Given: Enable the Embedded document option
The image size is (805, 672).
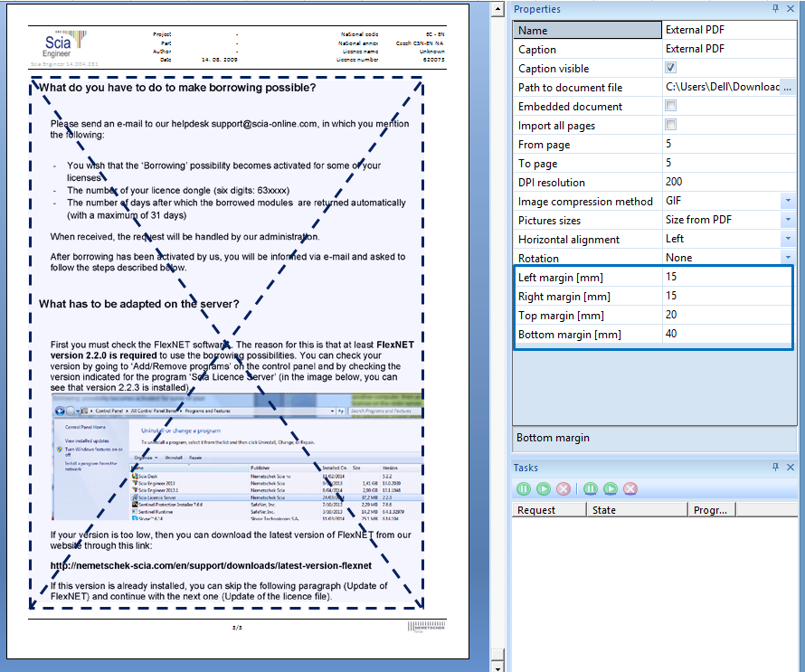Looking at the screenshot, I should click(670, 105).
